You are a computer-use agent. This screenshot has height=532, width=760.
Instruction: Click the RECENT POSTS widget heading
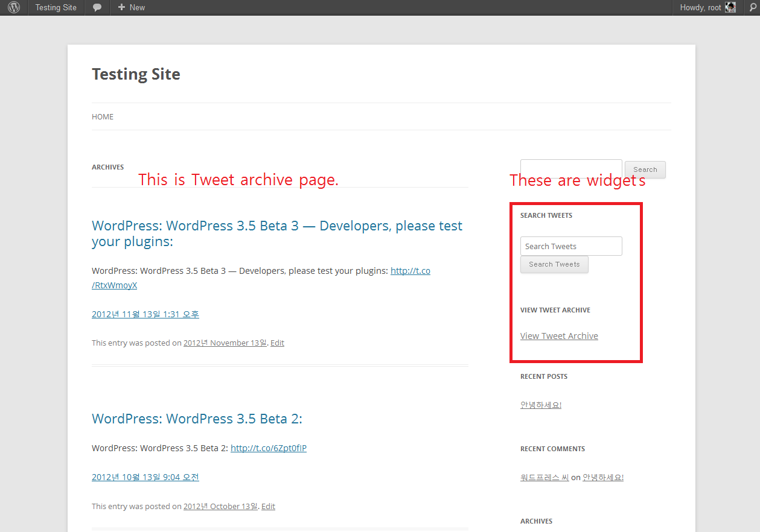(544, 376)
